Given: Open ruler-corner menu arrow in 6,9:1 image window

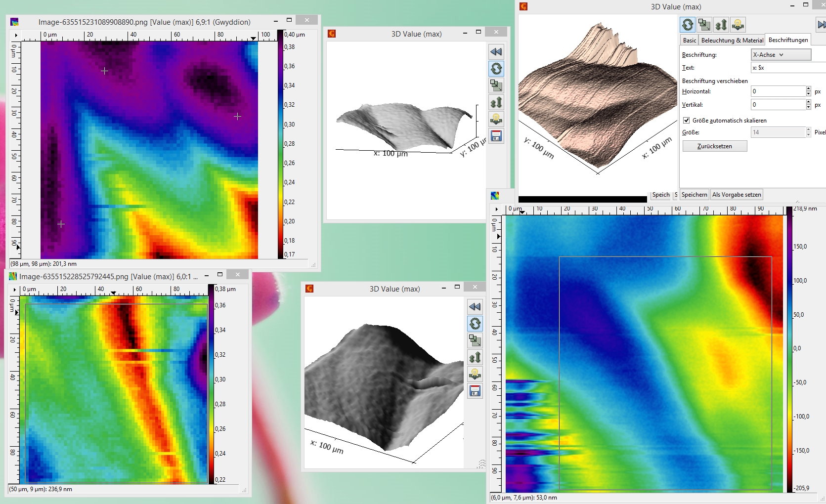Looking at the screenshot, I should [16, 35].
